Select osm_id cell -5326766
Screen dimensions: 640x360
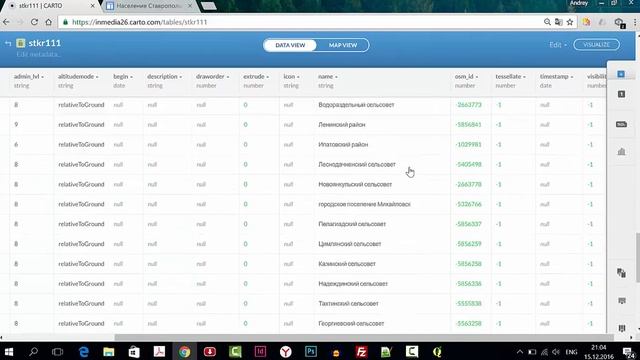[x=469, y=204]
